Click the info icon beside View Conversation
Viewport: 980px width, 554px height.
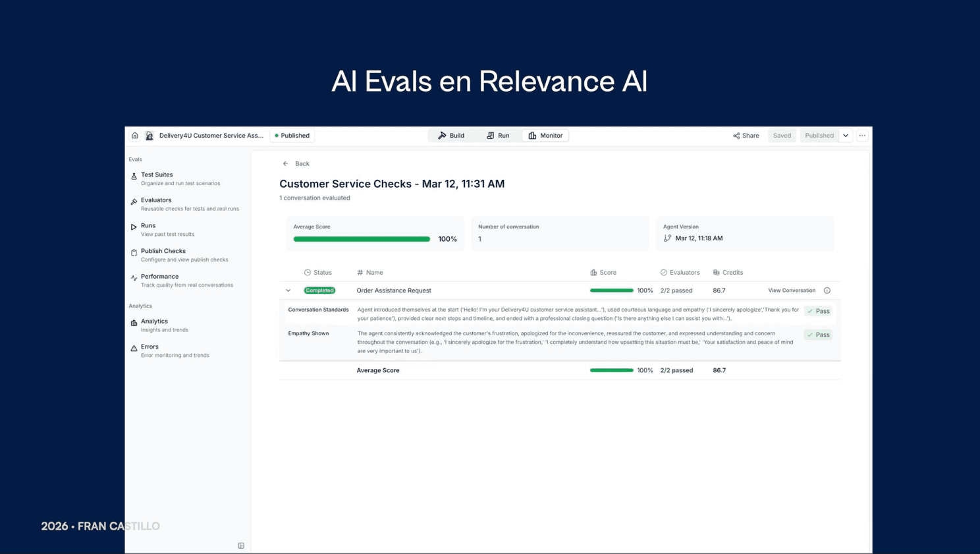(827, 291)
